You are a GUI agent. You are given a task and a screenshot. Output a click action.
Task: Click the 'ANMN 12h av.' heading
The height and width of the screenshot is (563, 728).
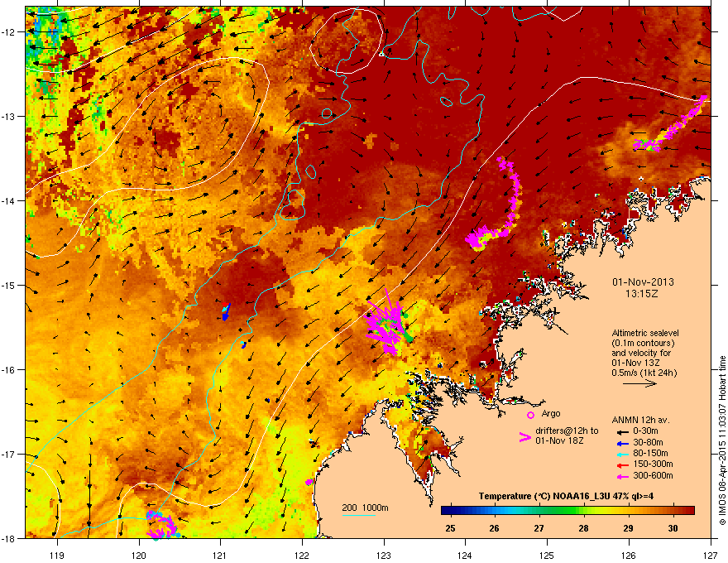[640, 420]
